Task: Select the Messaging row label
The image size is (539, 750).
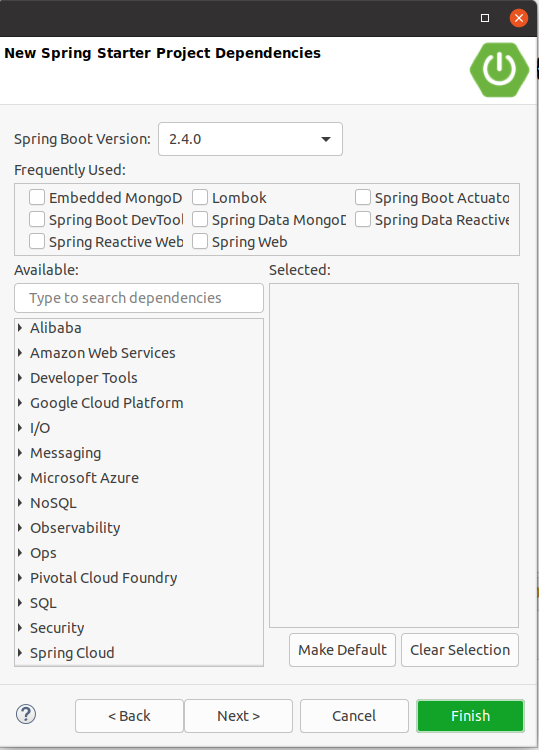Action: point(66,453)
